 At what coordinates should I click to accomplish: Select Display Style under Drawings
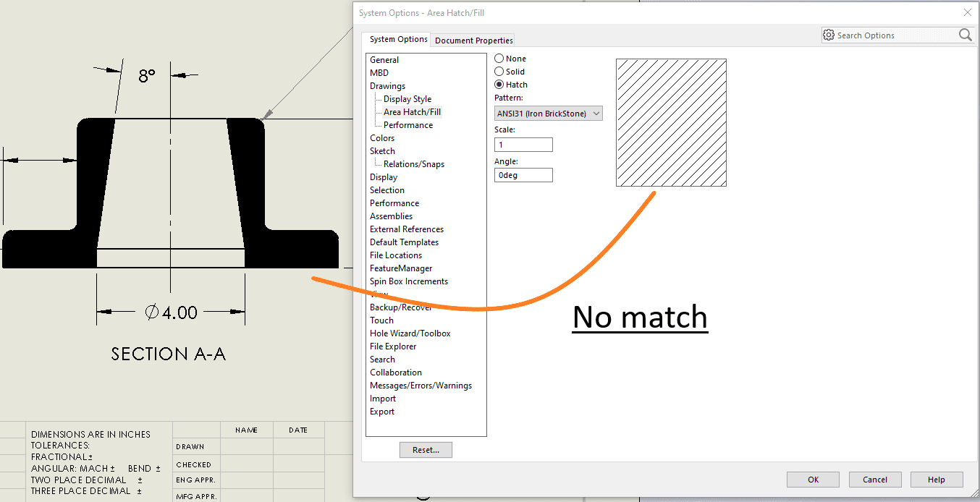pos(405,98)
